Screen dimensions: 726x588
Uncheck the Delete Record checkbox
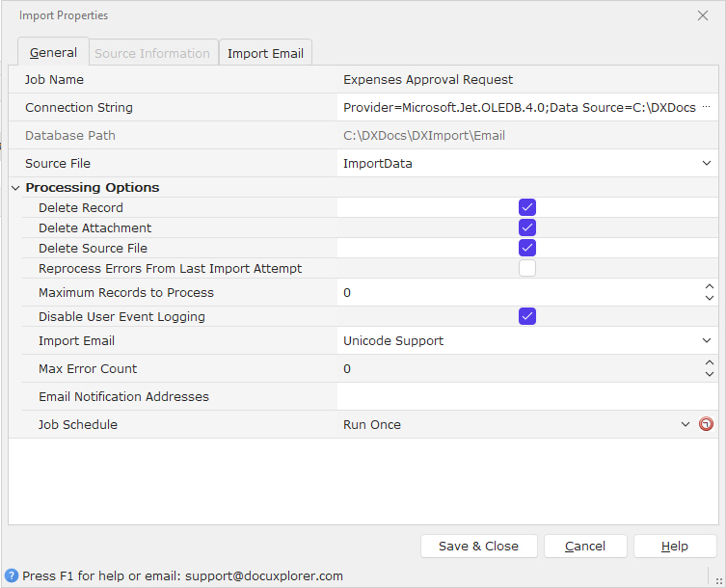coord(527,207)
